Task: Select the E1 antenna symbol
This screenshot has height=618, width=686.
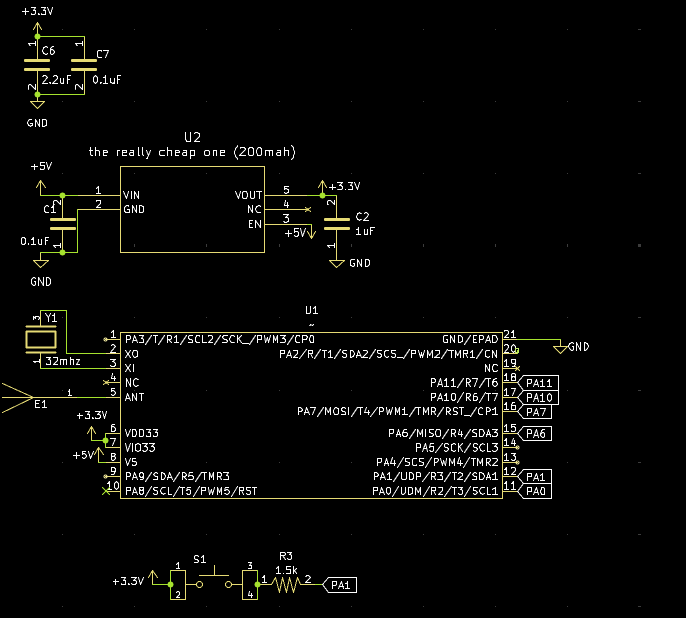Action: [x=18, y=397]
